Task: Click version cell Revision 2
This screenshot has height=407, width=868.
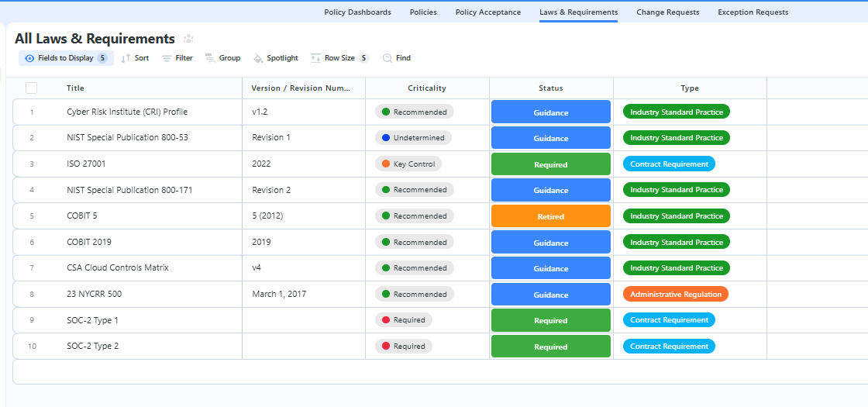Action: point(271,190)
